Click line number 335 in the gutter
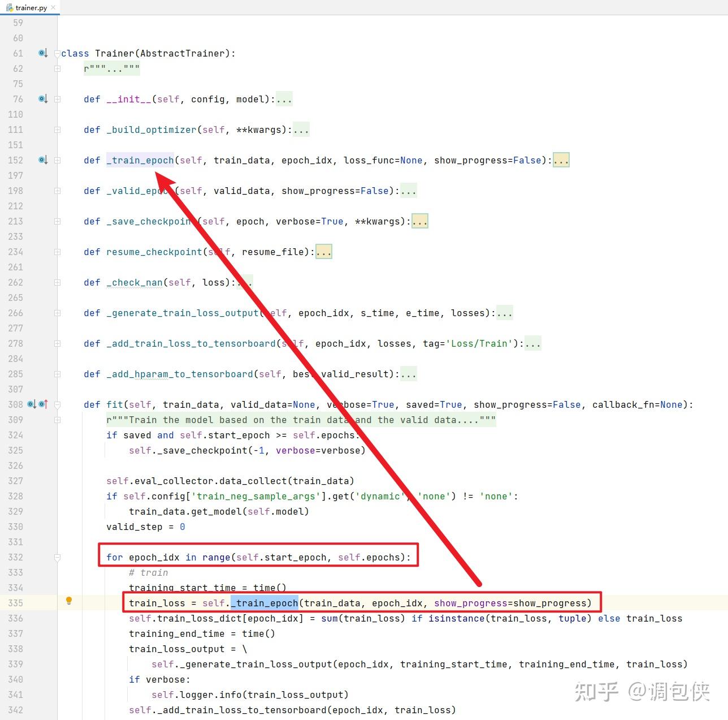 tap(15, 603)
